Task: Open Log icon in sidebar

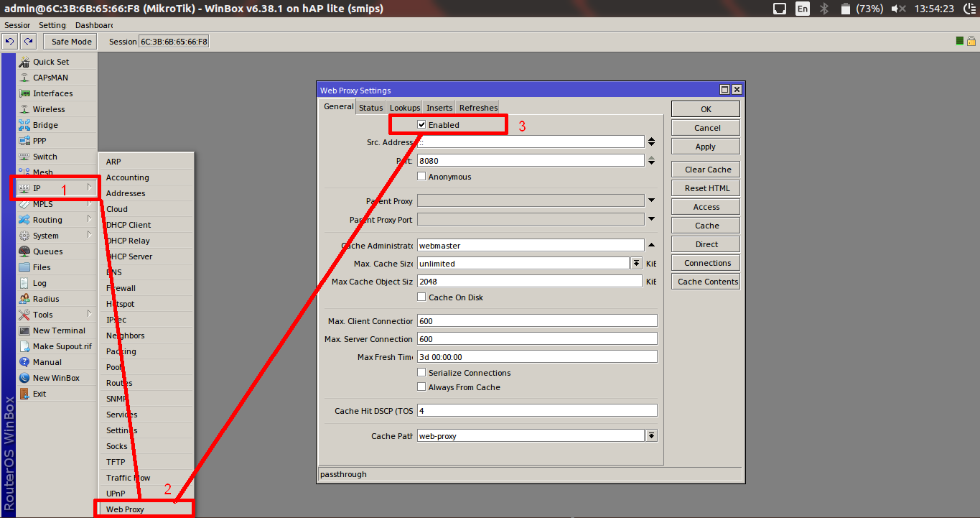Action: pos(24,283)
